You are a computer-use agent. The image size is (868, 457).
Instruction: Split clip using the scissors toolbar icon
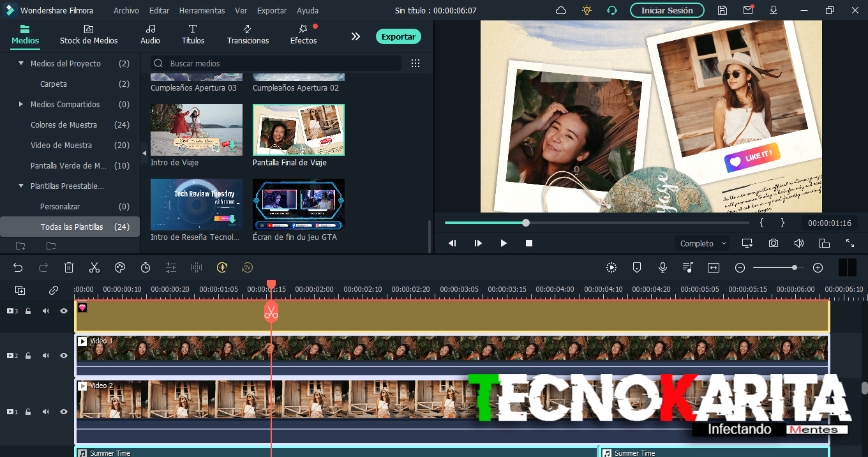pyautogui.click(x=94, y=267)
